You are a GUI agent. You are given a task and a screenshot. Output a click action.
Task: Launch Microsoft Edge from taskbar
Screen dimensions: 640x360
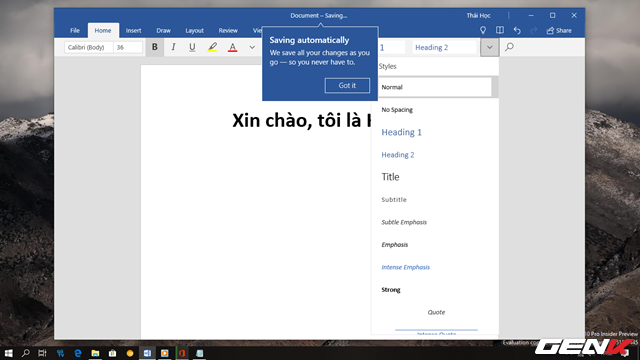pos(78,353)
